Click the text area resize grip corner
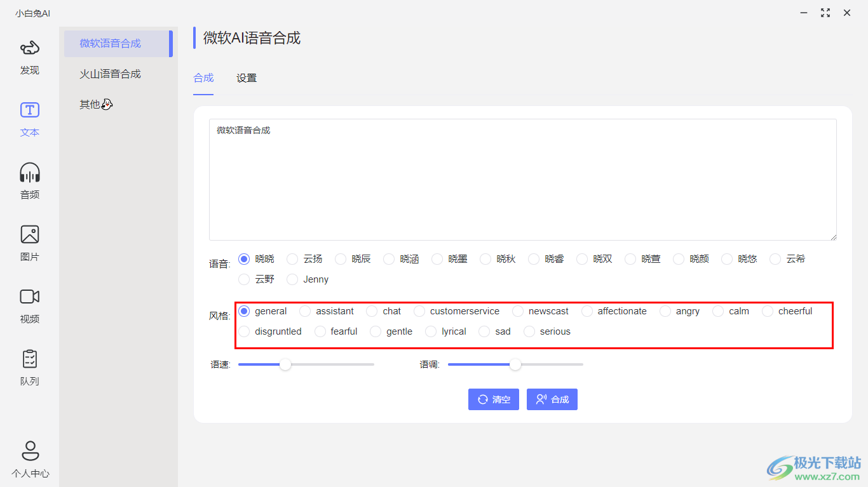 (x=832, y=236)
